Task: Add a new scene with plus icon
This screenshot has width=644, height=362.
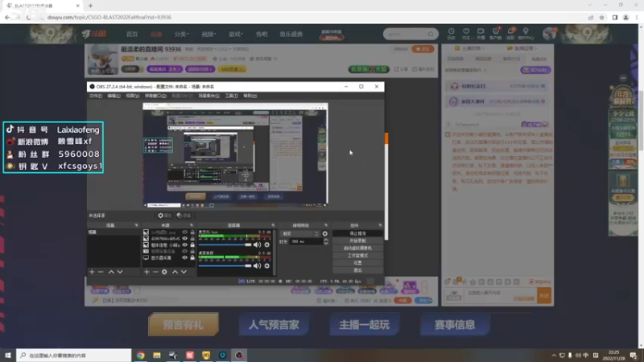Action: (92, 272)
